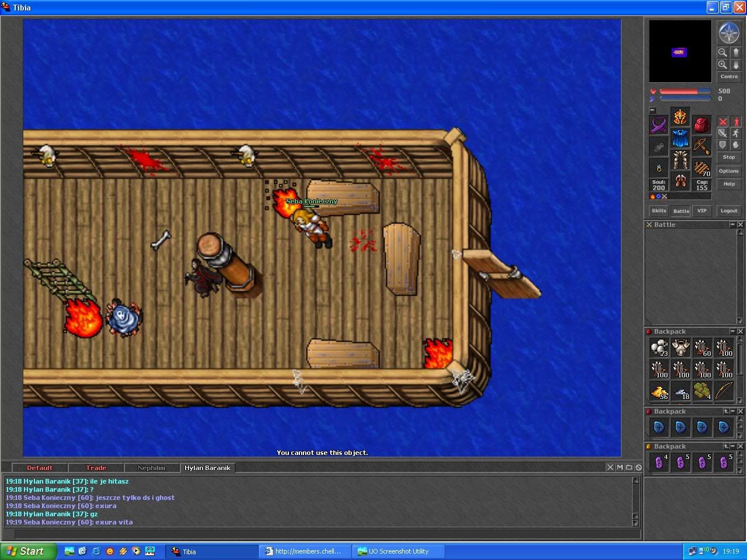747x560 pixels.
Task: Switch to the Trade chat tab
Action: pyautogui.click(x=96, y=468)
